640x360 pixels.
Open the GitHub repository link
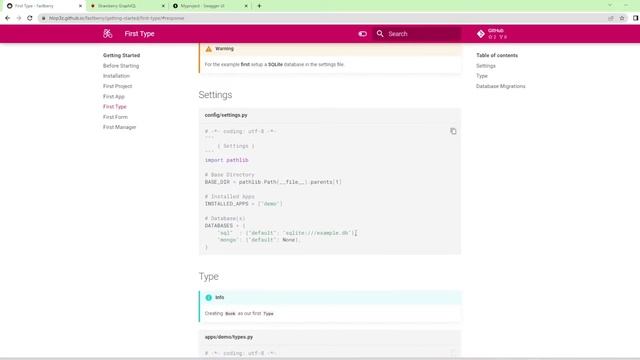pyautogui.click(x=492, y=34)
